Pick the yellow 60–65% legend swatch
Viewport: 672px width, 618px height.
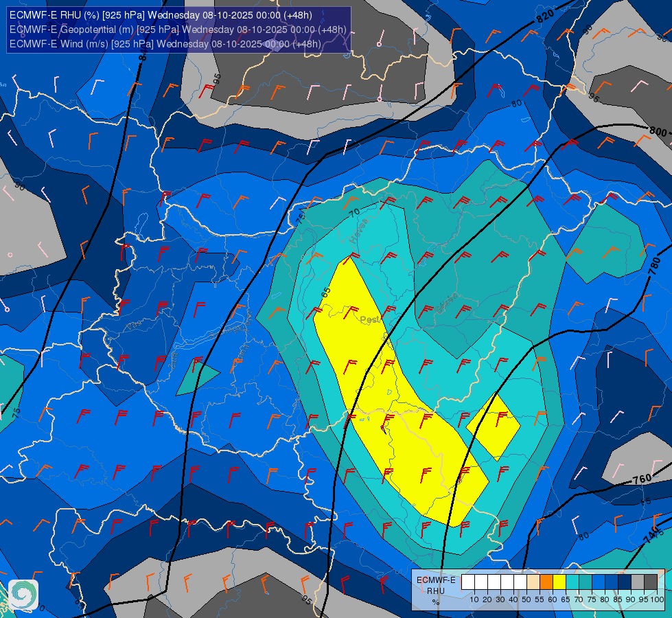pyautogui.click(x=559, y=582)
